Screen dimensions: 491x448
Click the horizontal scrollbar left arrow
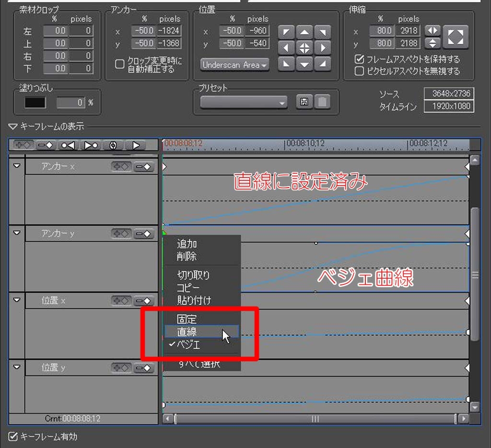[168, 419]
